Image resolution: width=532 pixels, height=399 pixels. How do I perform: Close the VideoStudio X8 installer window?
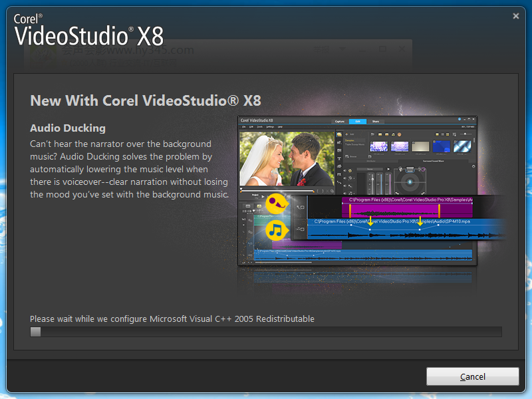[x=516, y=16]
